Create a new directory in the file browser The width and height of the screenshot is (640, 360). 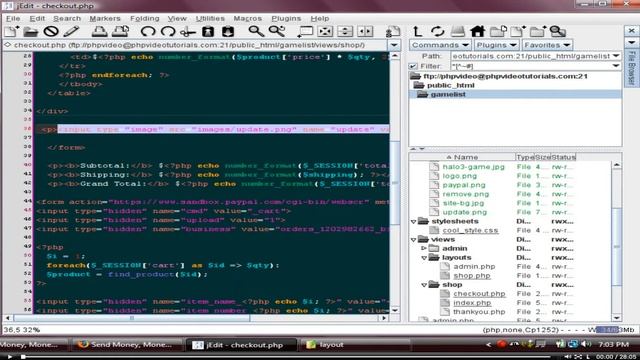[x=538, y=31]
